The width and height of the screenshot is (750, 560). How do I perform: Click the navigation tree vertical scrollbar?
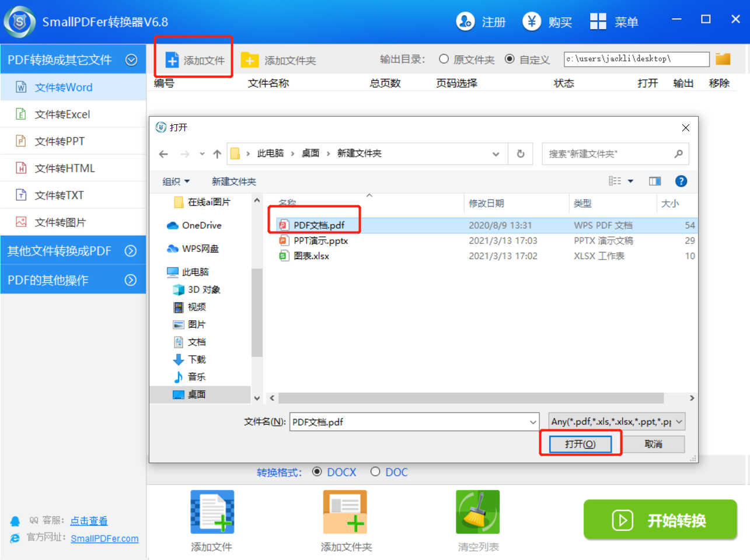tap(257, 312)
